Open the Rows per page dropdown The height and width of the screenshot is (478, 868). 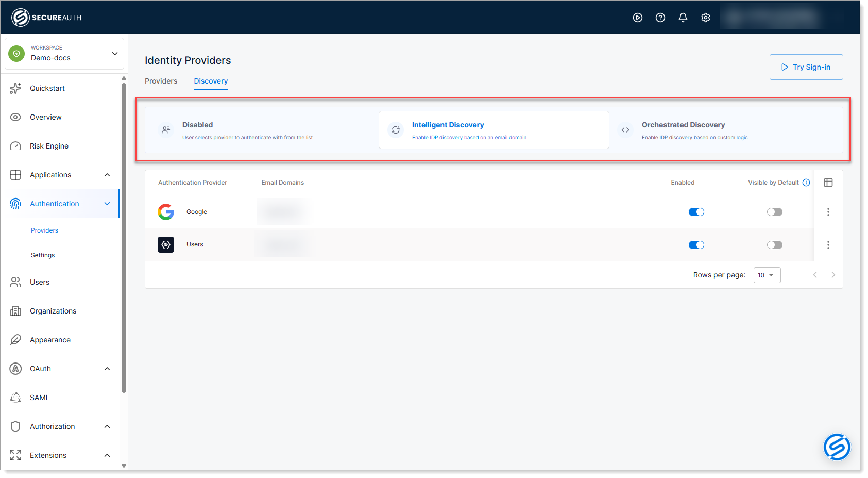[x=767, y=275]
